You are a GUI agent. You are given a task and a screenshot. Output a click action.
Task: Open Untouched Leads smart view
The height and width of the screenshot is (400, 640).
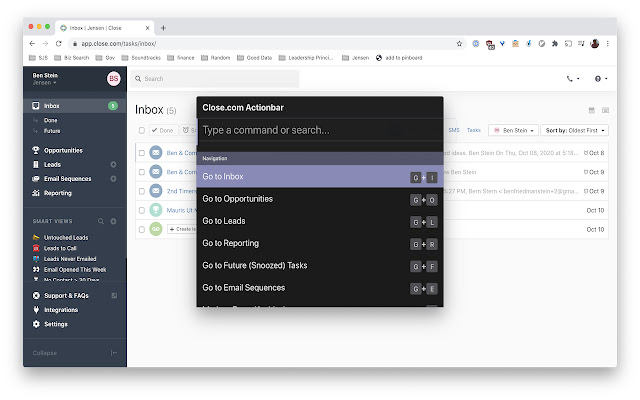click(66, 238)
